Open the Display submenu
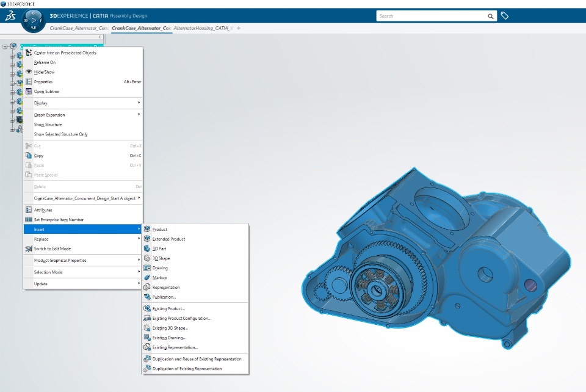The height and width of the screenshot is (392, 586). point(83,103)
